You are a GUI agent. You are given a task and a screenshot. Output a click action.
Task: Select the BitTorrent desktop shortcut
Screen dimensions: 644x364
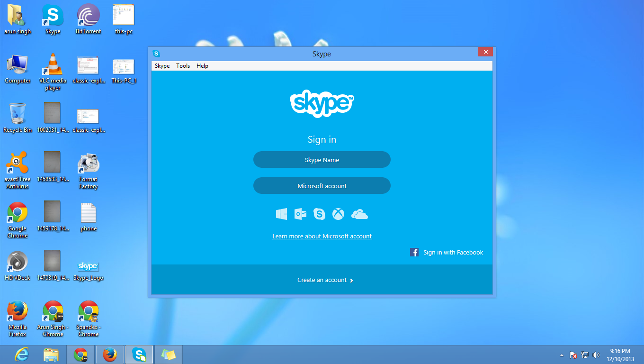[88, 20]
